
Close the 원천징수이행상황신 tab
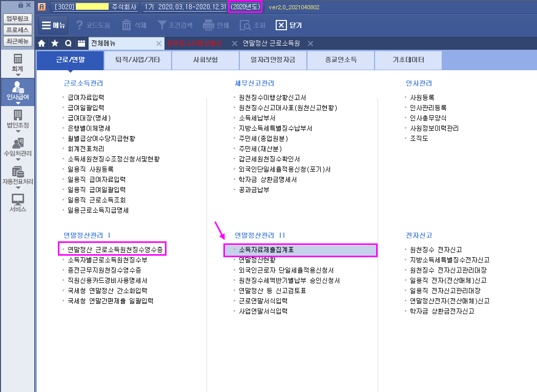(x=234, y=44)
